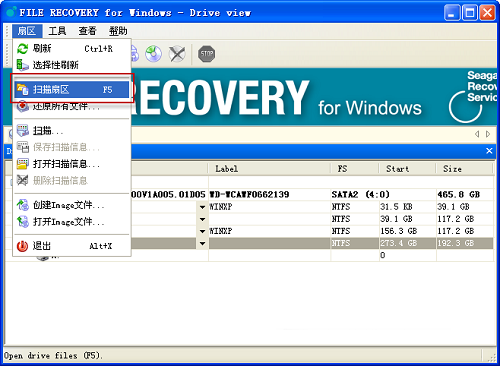Open the 帮助 menu
500x366 pixels.
coord(118,31)
